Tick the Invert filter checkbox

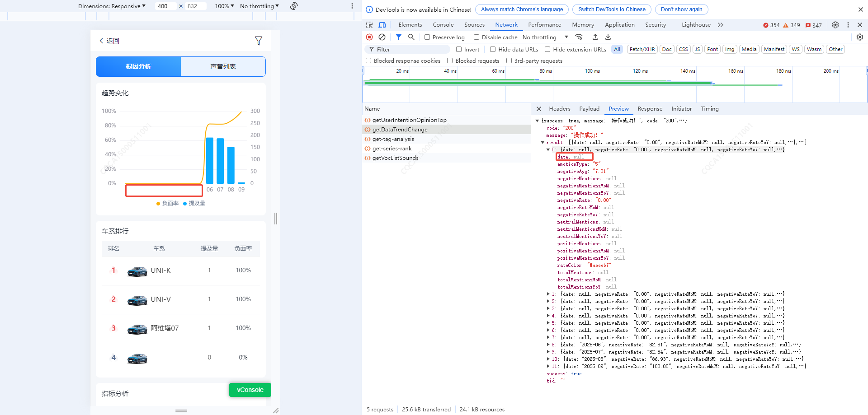(459, 49)
